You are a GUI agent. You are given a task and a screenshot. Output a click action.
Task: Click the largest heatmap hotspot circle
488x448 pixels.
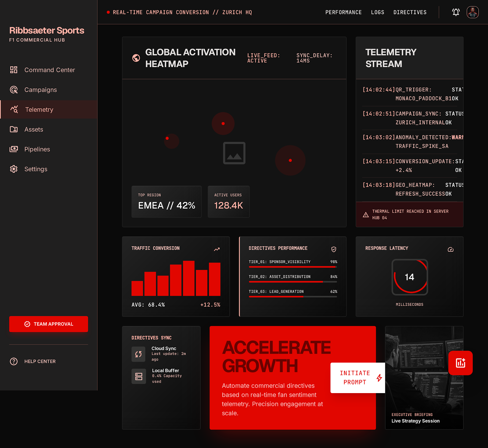coord(290,160)
